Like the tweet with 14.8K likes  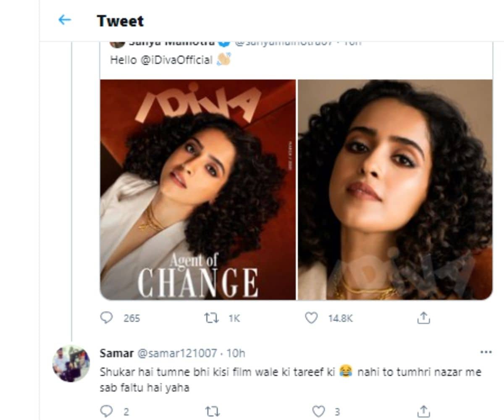[x=311, y=318]
